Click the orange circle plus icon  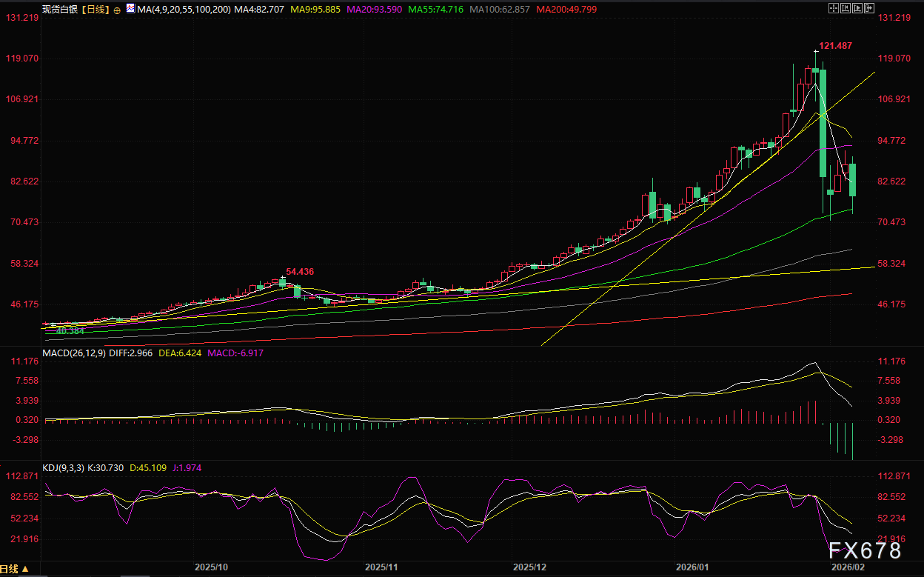(117, 10)
